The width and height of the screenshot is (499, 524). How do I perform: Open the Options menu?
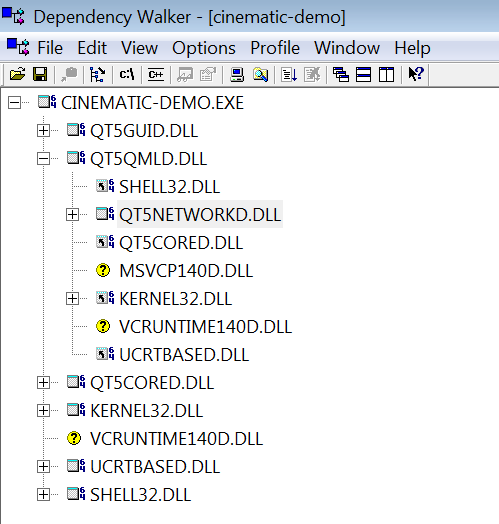click(x=204, y=48)
